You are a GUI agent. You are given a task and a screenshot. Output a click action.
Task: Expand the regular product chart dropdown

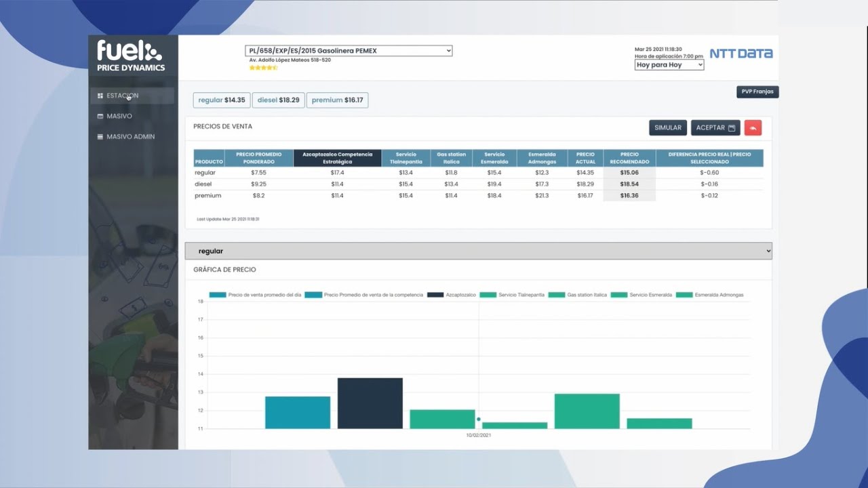(x=478, y=251)
